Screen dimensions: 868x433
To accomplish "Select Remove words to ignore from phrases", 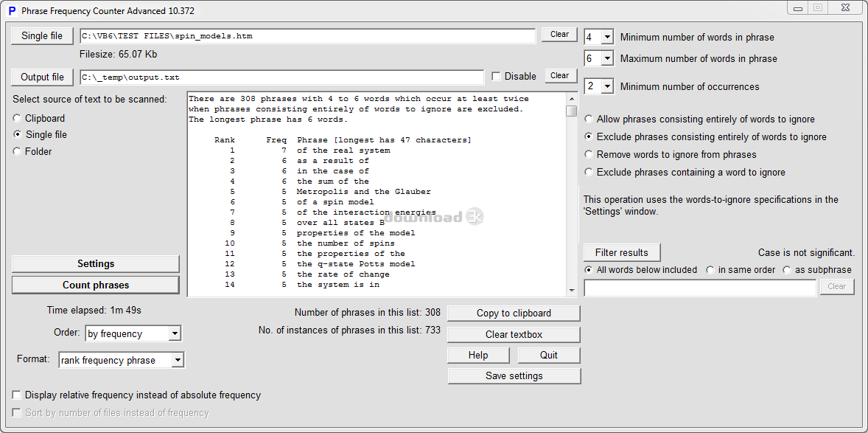I will tap(589, 155).
